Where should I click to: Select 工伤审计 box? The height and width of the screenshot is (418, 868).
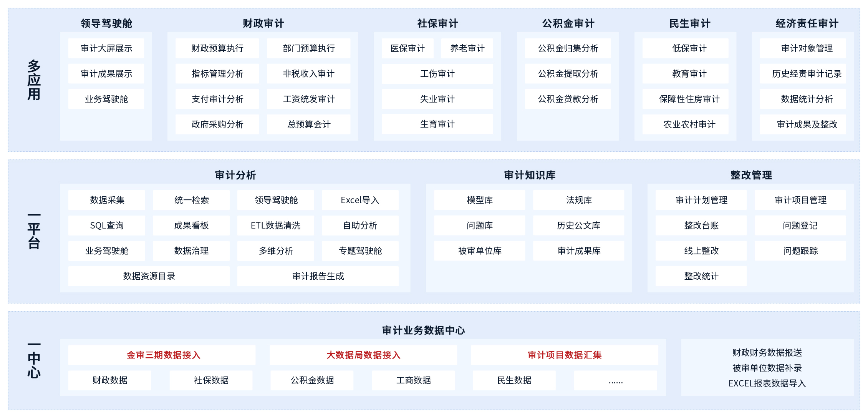point(437,74)
